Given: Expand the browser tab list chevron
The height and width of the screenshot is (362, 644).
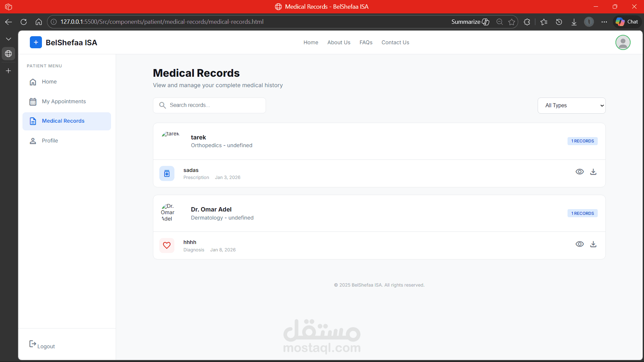Looking at the screenshot, I should [8, 39].
